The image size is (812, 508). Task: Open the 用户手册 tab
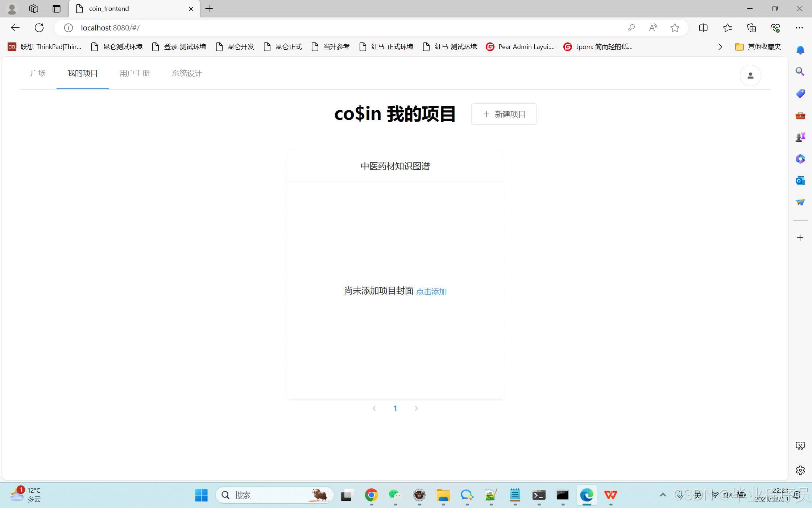point(134,73)
